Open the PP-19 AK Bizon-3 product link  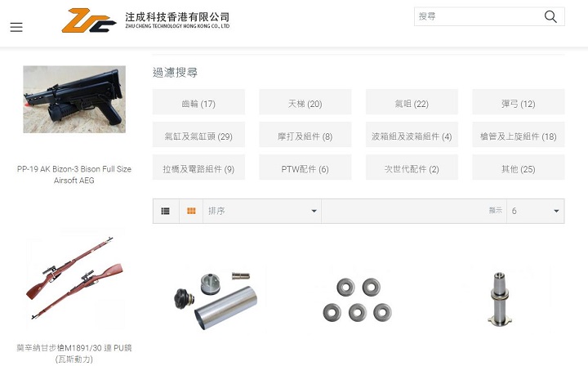(74, 174)
